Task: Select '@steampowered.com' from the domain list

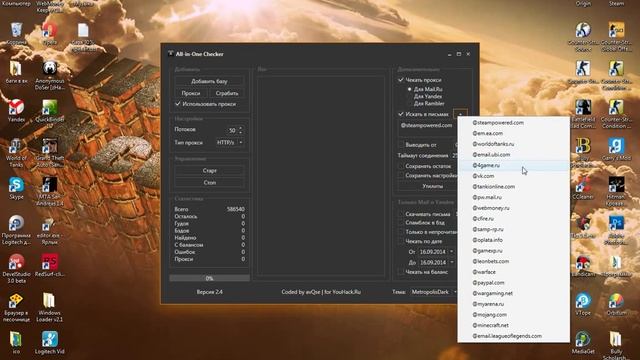Action: pyautogui.click(x=513, y=122)
